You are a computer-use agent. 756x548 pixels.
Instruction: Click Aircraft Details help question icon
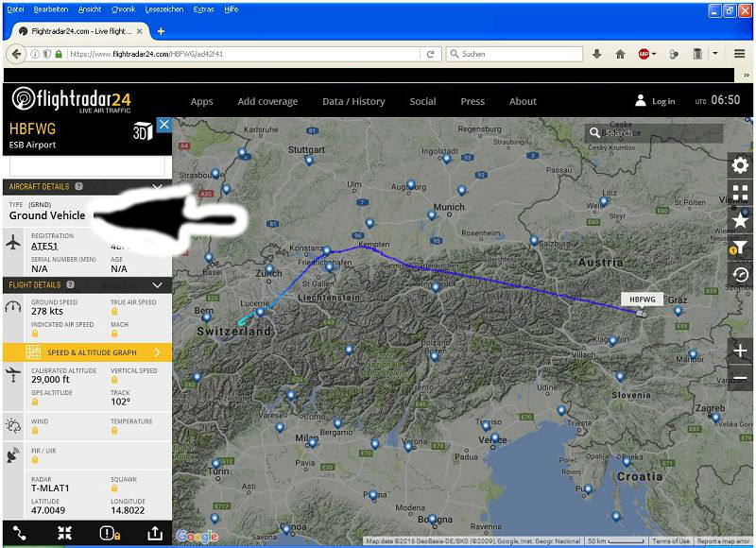[x=78, y=186]
